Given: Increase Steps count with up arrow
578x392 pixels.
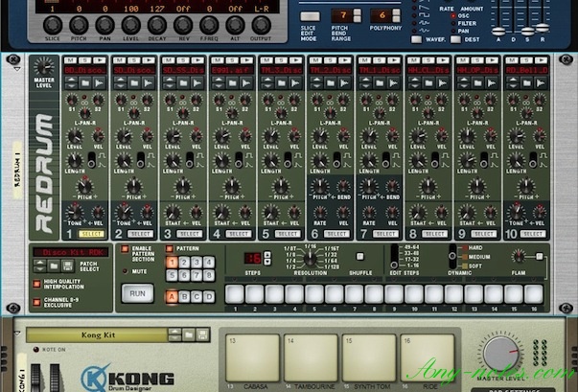Looking at the screenshot, I should point(267,255).
